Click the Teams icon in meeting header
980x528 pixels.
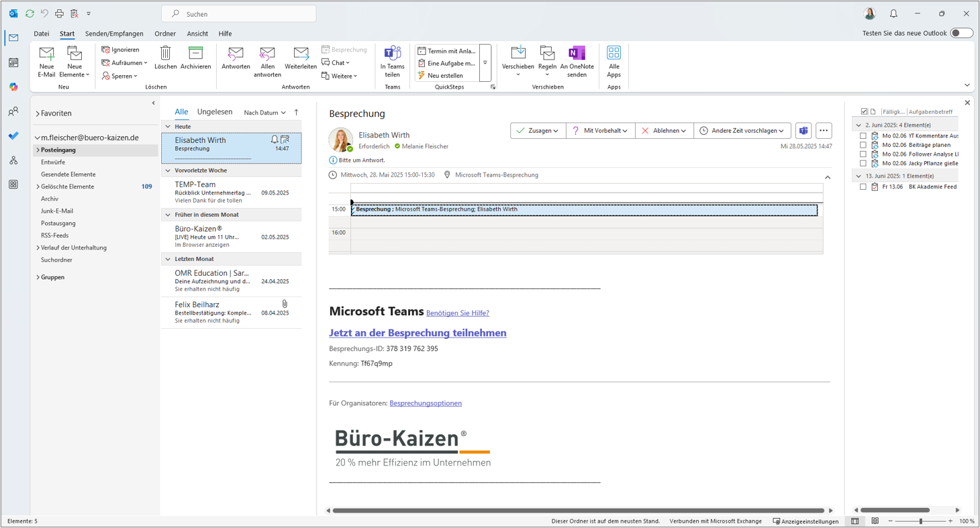[803, 131]
